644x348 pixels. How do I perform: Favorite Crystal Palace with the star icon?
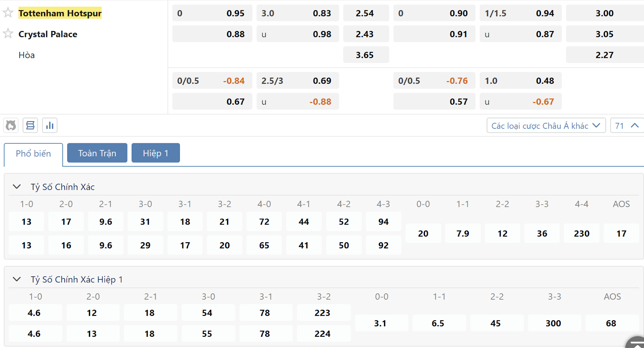(8, 33)
